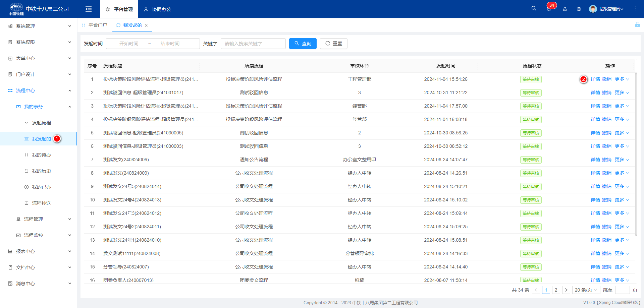Open the 超级管理员 user dropdown
Image resolution: width=644 pixels, height=308 pixels.
[x=611, y=9]
